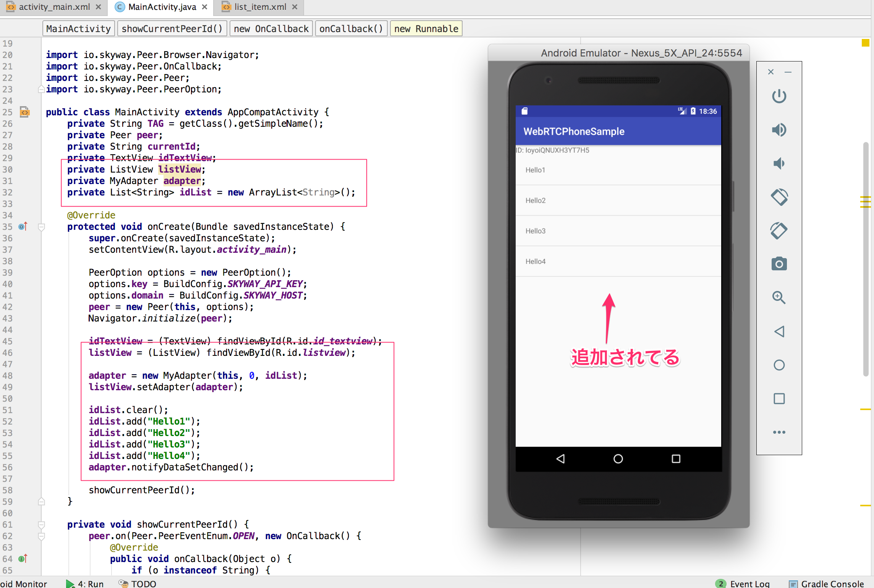874x588 pixels.
Task: Open extended controls with the '...' icon
Action: click(779, 432)
